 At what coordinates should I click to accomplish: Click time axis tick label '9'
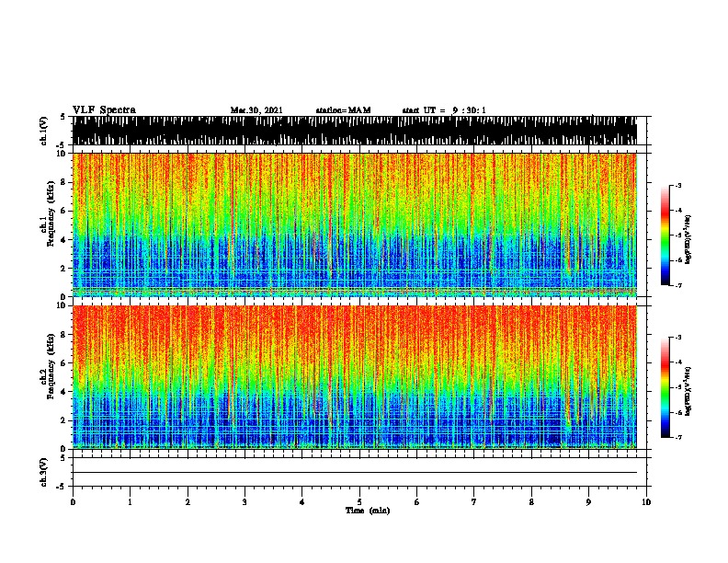point(588,502)
